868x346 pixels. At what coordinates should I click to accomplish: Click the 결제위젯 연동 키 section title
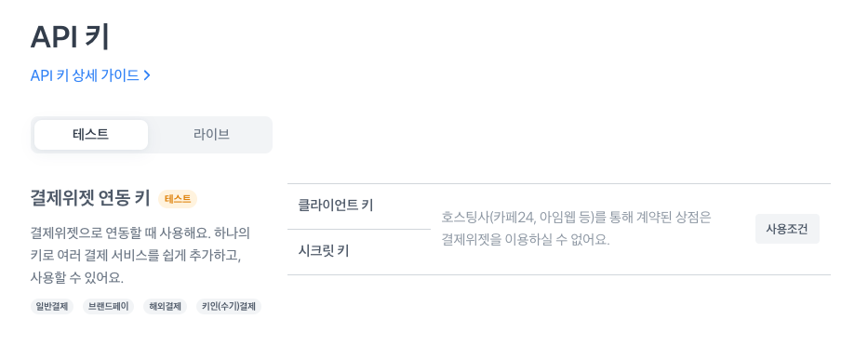tap(90, 199)
